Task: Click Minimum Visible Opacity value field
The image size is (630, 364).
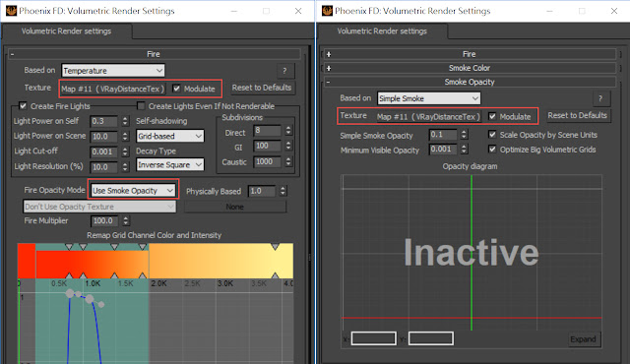Action: click(x=443, y=150)
